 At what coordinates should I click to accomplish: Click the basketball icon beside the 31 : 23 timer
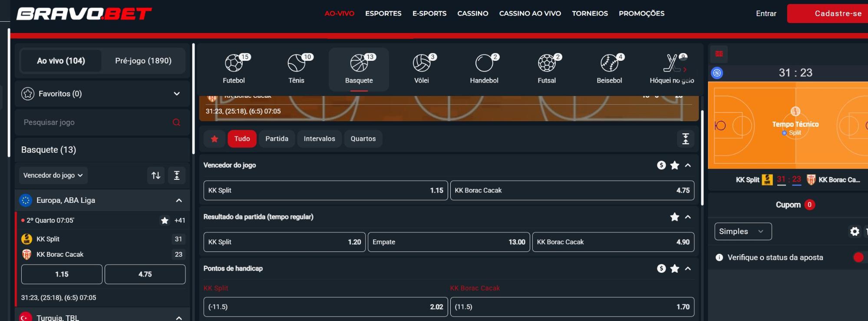click(717, 73)
